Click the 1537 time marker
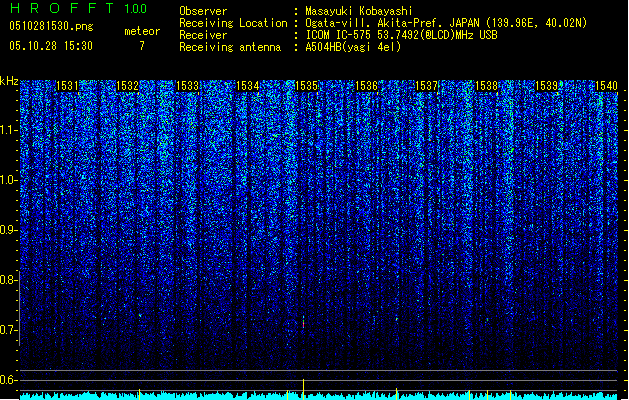 point(426,86)
